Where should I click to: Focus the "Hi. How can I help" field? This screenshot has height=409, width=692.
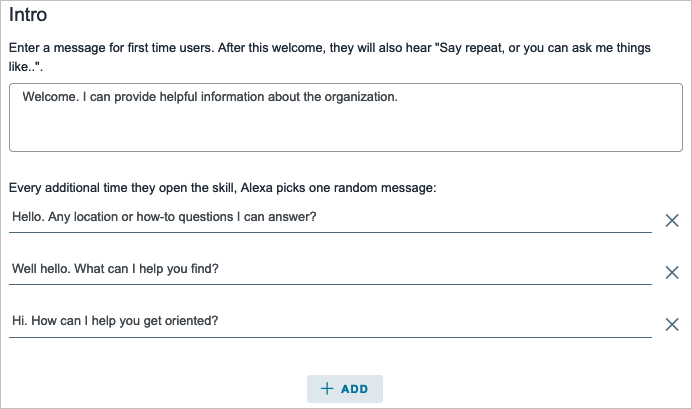[330, 321]
